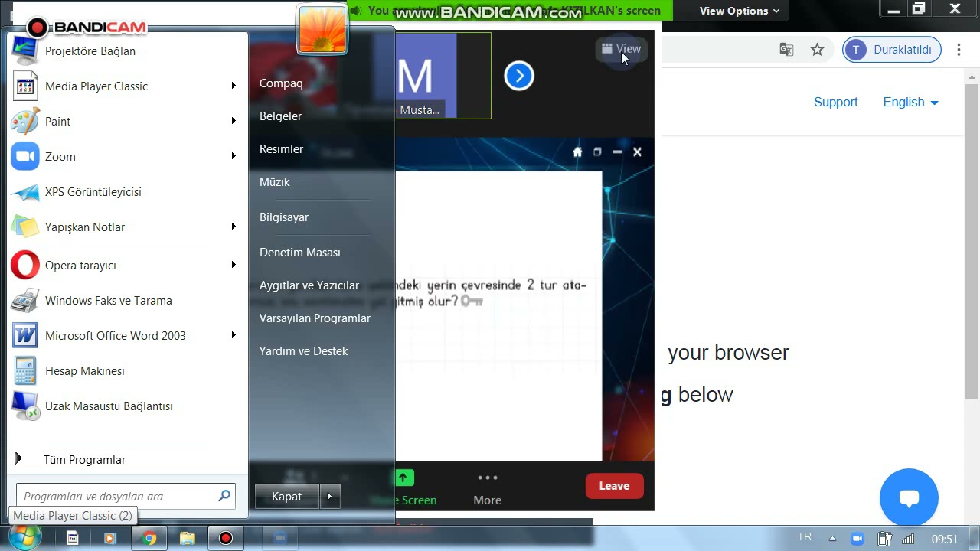Expand Word 2003 recent documents arrow
Viewport: 980px width, 551px height.
pos(234,335)
